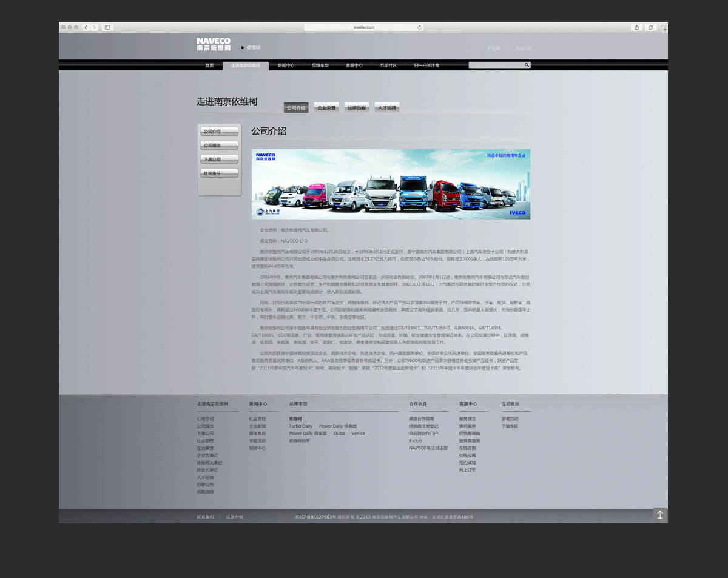The height and width of the screenshot is (578, 728).
Task: Open footer link 依维柯大事记
Action: [209, 463]
